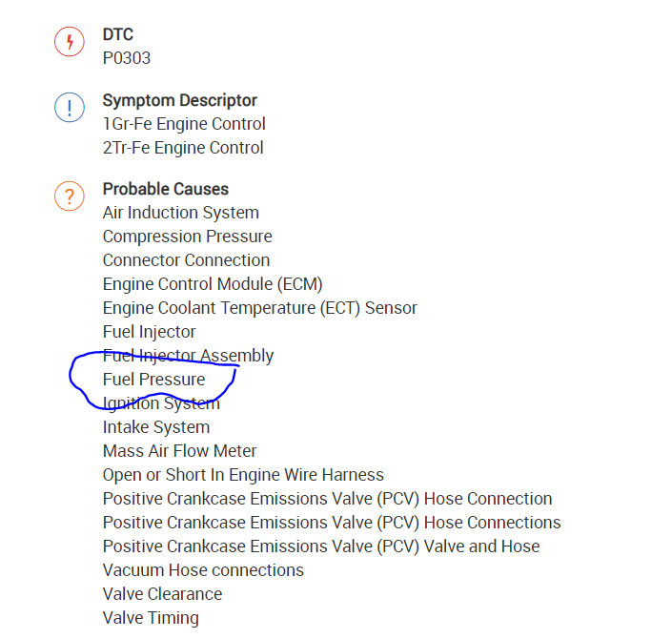Open the Ignition System cause
Image resolution: width=672 pixels, height=639 pixels.
click(161, 403)
